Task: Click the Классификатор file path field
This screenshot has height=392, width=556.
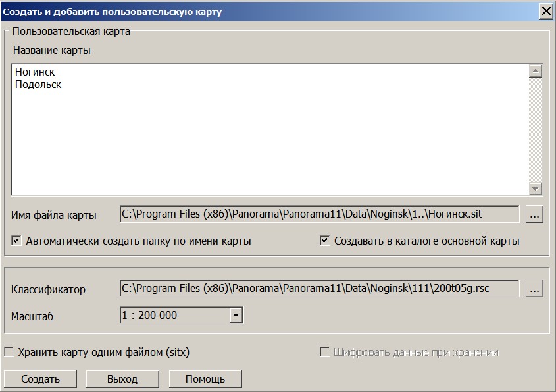Action: 319,289
